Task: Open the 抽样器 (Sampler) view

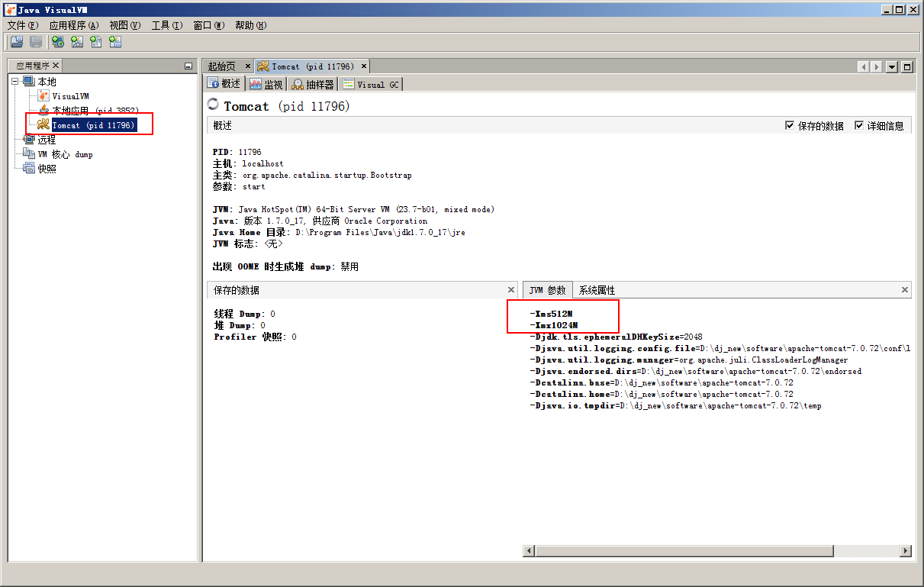Action: [x=312, y=84]
